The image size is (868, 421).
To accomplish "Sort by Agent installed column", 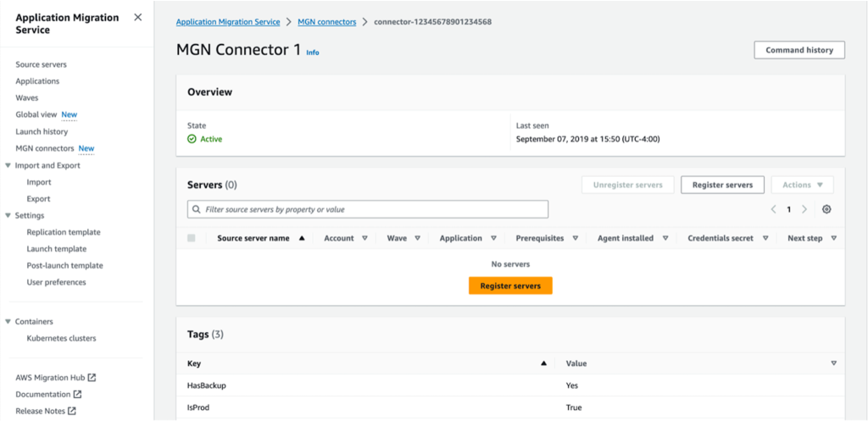I will click(x=665, y=238).
